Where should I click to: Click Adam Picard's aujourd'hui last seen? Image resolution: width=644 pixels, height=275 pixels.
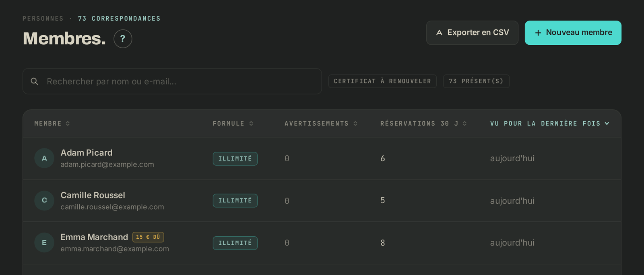click(512, 158)
